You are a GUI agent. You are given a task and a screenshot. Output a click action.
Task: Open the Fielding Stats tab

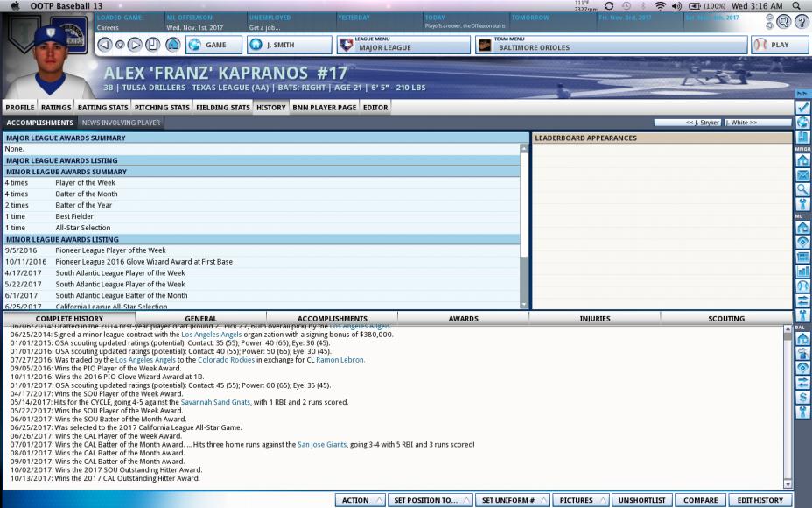223,108
